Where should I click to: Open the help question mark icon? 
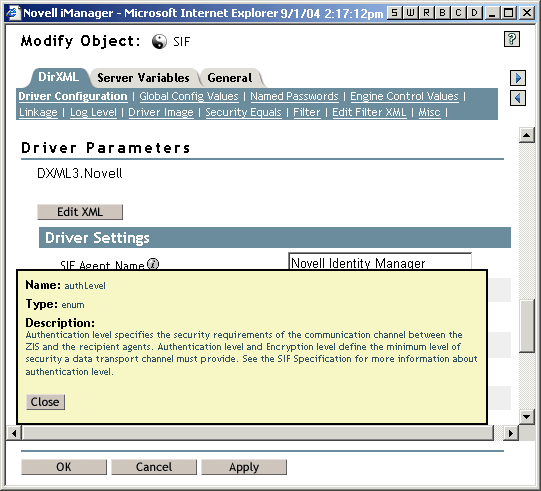tap(512, 39)
